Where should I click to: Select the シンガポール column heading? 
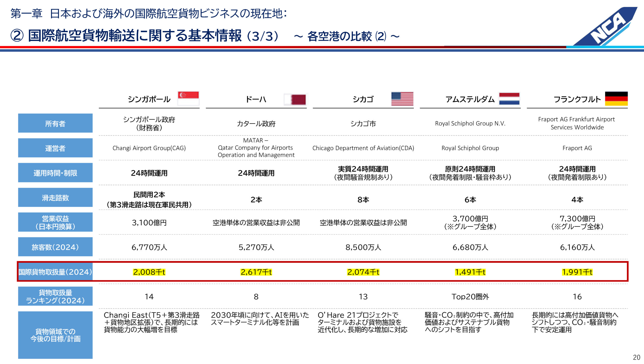149,99
